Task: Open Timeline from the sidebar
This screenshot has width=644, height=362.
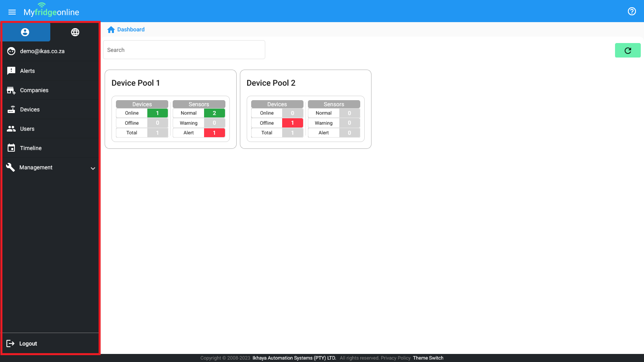Action: (x=50, y=148)
